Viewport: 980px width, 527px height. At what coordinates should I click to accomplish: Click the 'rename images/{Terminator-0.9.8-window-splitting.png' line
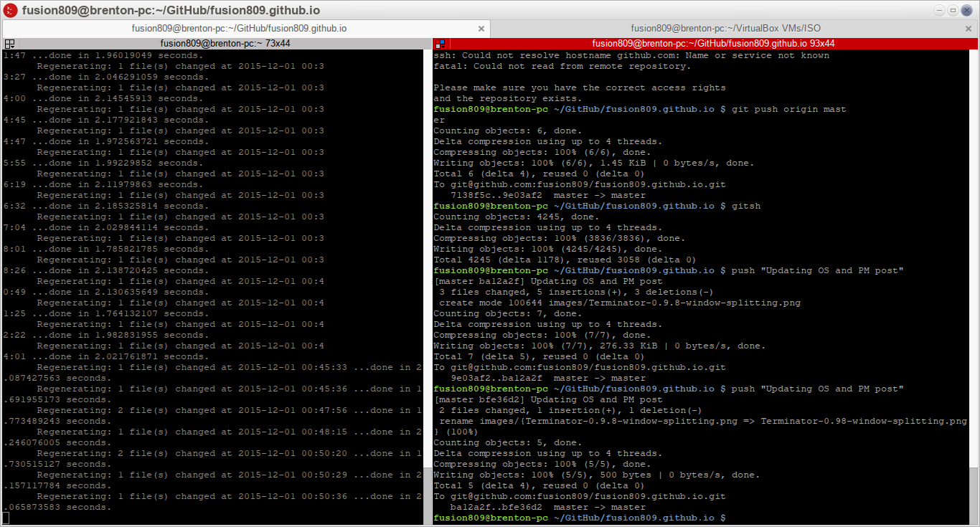pyautogui.click(x=703, y=421)
